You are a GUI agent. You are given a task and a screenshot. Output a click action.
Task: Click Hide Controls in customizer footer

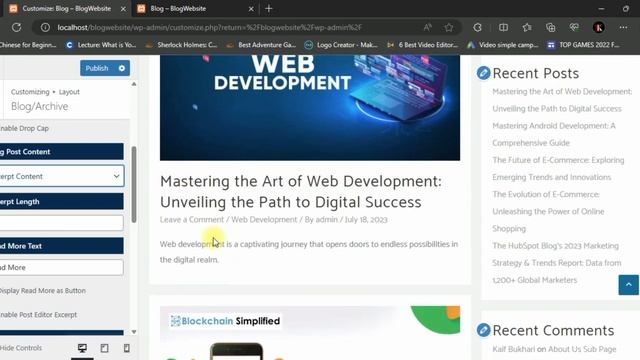[21, 348]
